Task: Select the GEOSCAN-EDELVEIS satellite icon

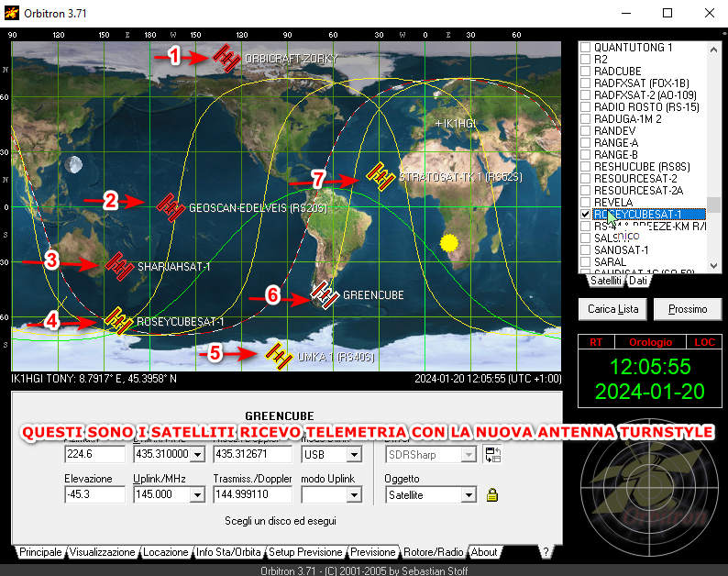Action: coord(171,207)
